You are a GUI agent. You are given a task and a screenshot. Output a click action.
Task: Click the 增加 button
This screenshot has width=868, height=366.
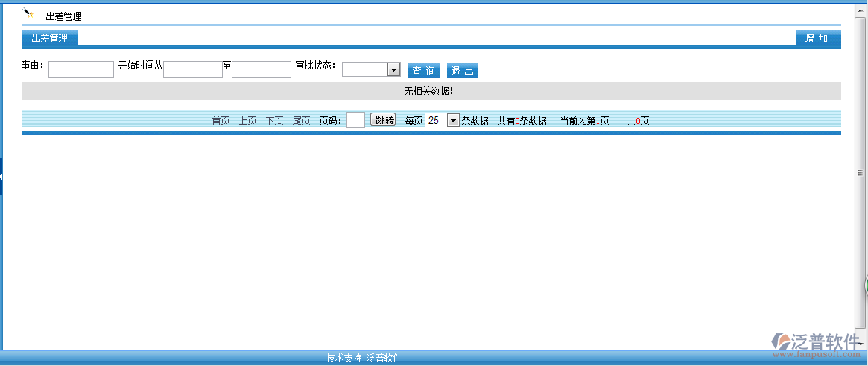tap(817, 38)
